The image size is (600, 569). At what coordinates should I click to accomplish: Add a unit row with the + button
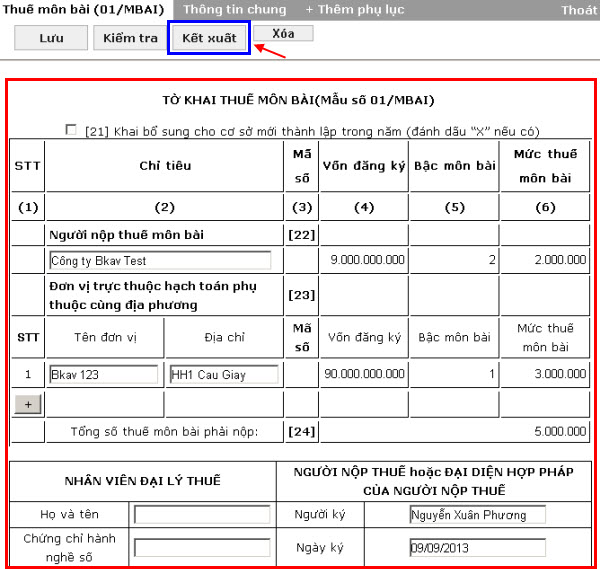(x=27, y=403)
